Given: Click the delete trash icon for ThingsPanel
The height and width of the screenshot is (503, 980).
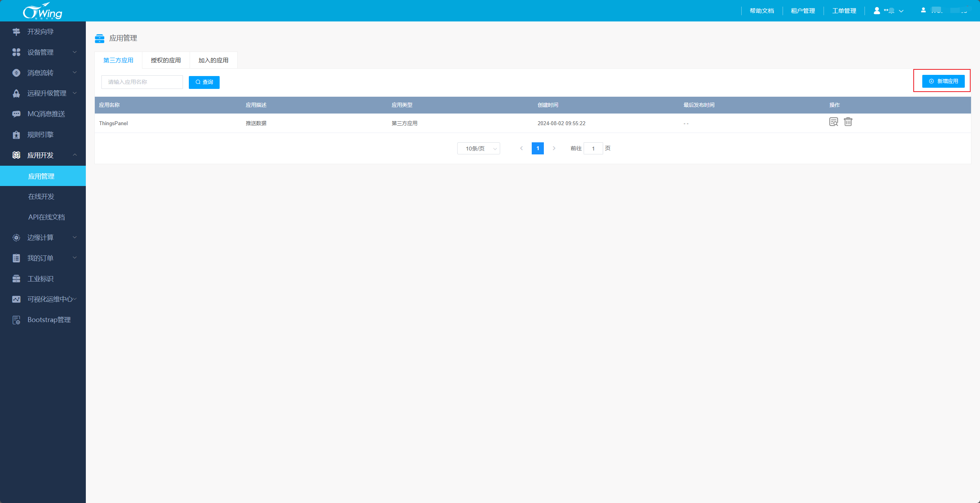Looking at the screenshot, I should coord(848,122).
